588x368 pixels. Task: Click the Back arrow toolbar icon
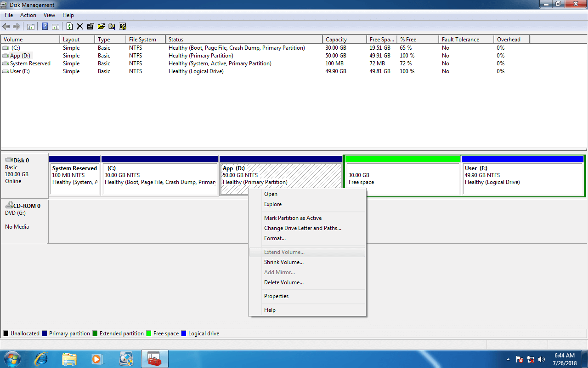[6, 27]
